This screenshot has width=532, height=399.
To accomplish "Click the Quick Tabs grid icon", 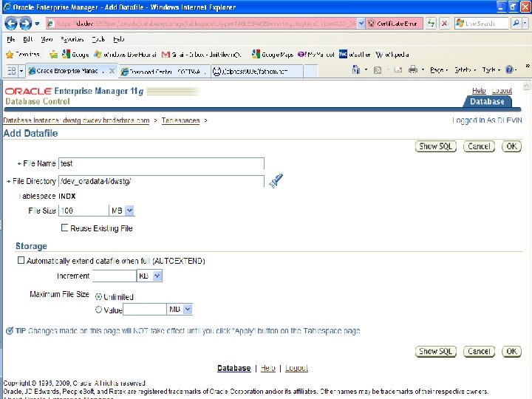I will [12, 71].
